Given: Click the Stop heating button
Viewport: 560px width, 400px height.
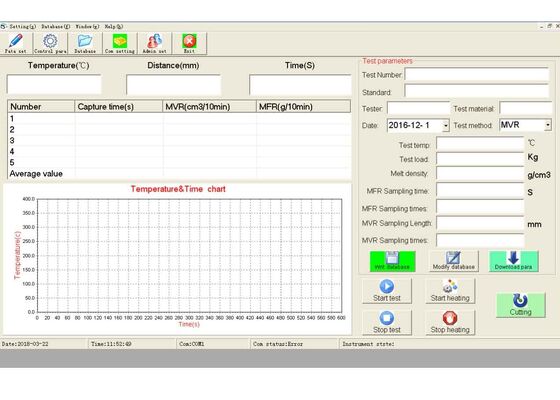Looking at the screenshot, I should (450, 322).
